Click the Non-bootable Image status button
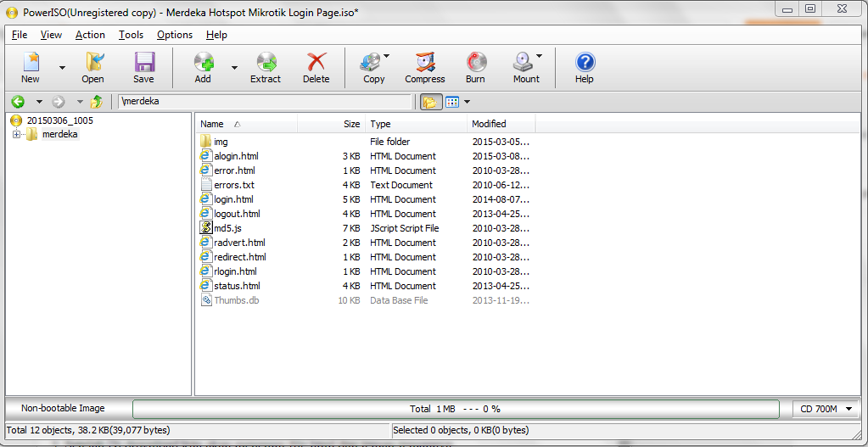 point(63,408)
